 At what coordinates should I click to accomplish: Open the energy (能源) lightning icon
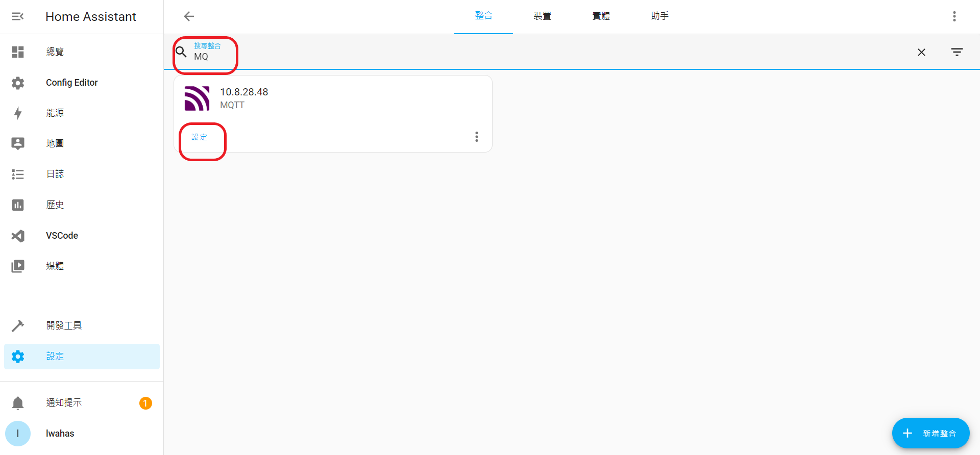click(x=18, y=113)
